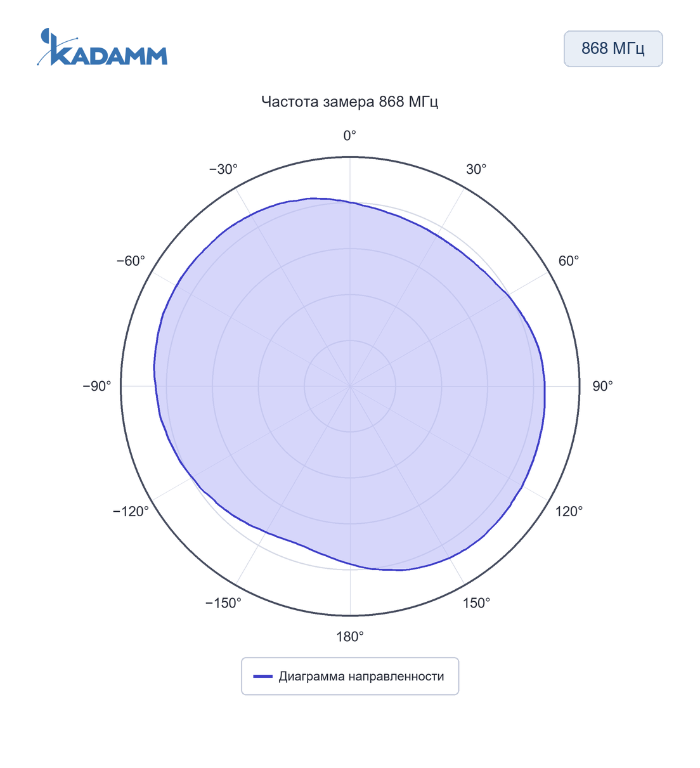Screen dimensions: 700x768
Task: Click the chart title Частота замера 868 МГц
Action: (350, 101)
